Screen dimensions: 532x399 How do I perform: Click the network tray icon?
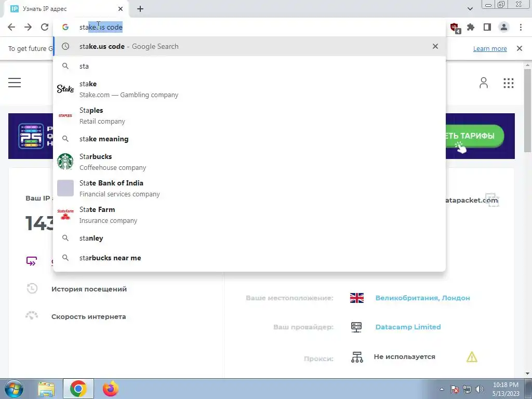[x=467, y=389]
